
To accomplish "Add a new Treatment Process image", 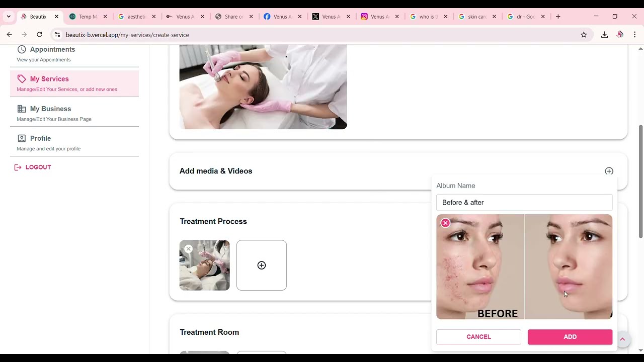I will tap(262, 265).
